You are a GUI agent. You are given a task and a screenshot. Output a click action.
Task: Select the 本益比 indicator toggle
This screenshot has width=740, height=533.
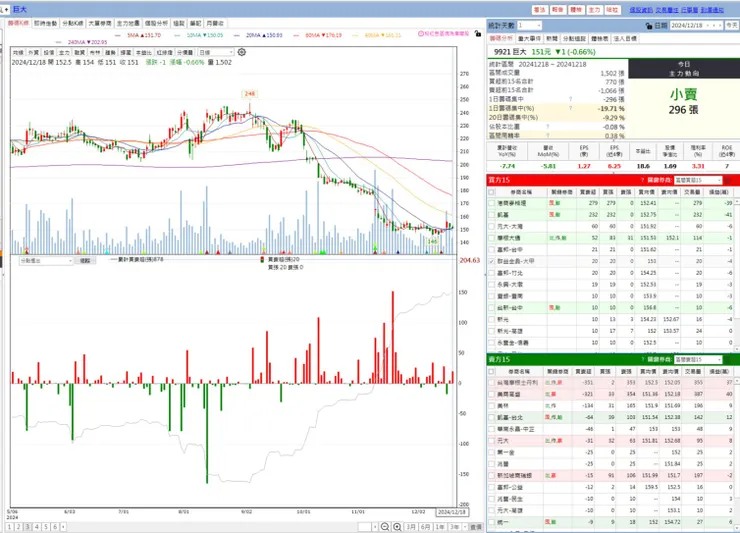click(x=143, y=52)
